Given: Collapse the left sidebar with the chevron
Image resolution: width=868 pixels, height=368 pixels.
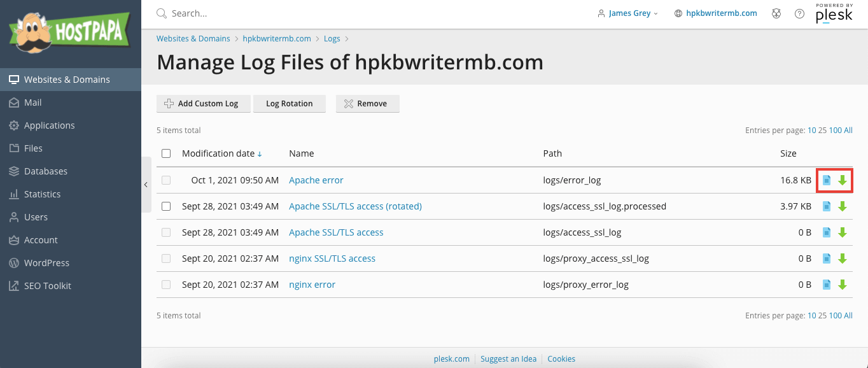Looking at the screenshot, I should tap(146, 184).
